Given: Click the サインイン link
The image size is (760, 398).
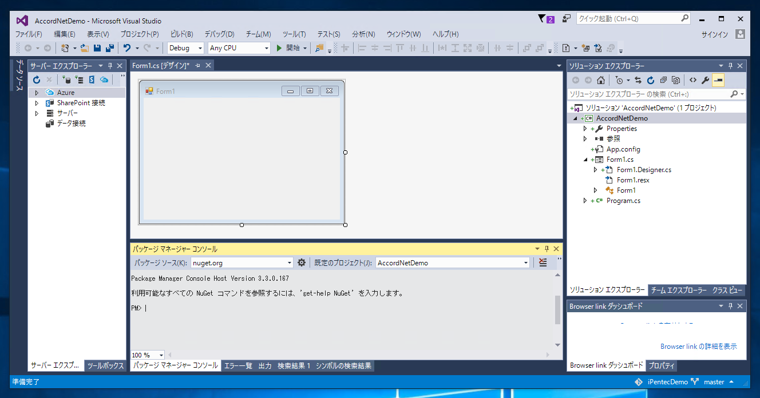Looking at the screenshot, I should click(715, 34).
